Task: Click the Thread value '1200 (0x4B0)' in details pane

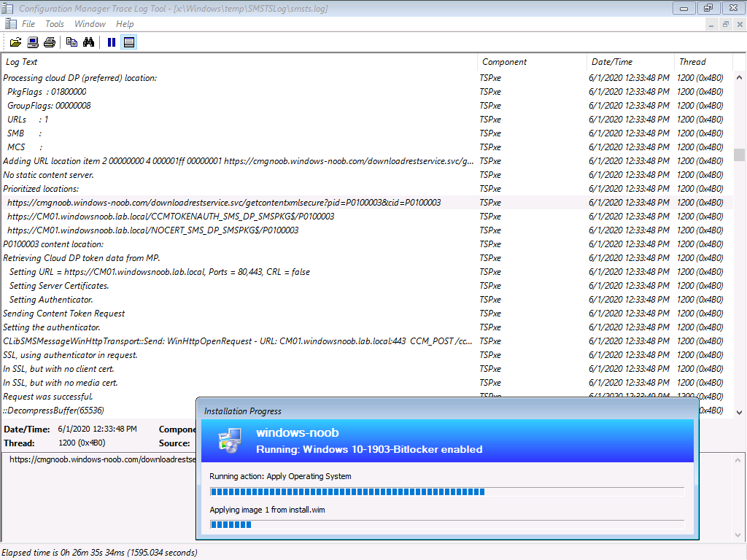Action: 82,443
